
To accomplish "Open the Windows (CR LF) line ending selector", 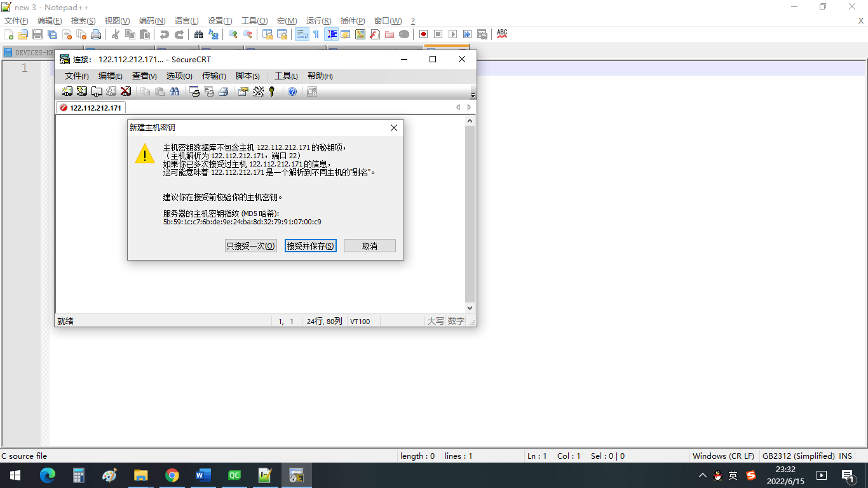I will pos(723,456).
